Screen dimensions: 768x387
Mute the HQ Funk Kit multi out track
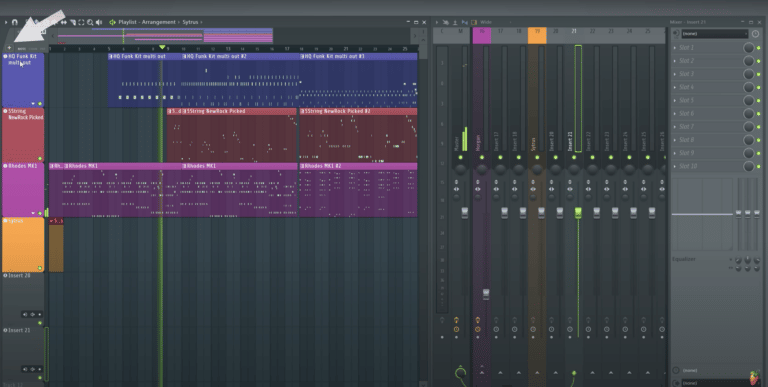pyautogui.click(x=40, y=103)
